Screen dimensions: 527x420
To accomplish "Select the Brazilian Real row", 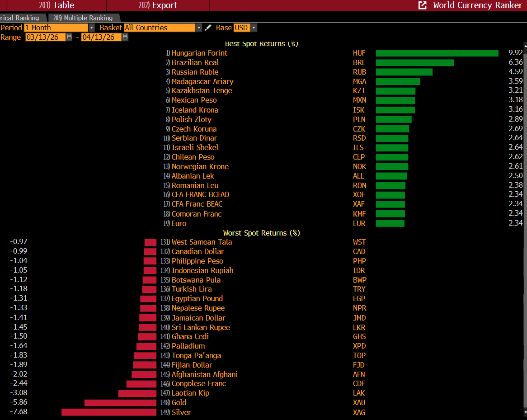I will point(195,63).
